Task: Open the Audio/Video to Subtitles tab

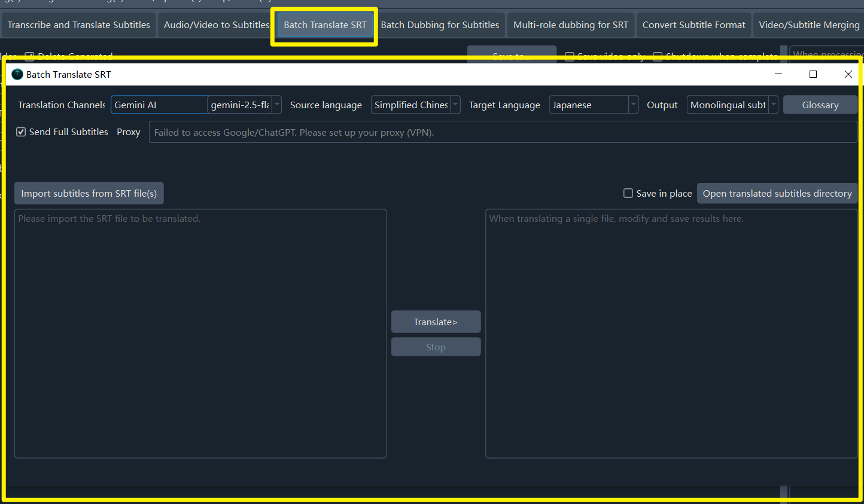Action: pos(216,25)
